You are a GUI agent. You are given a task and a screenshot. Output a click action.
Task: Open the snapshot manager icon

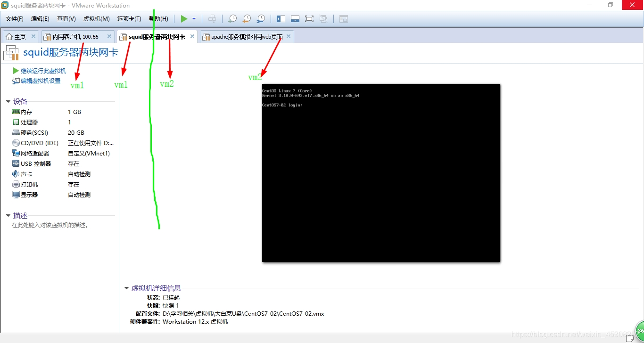(260, 19)
